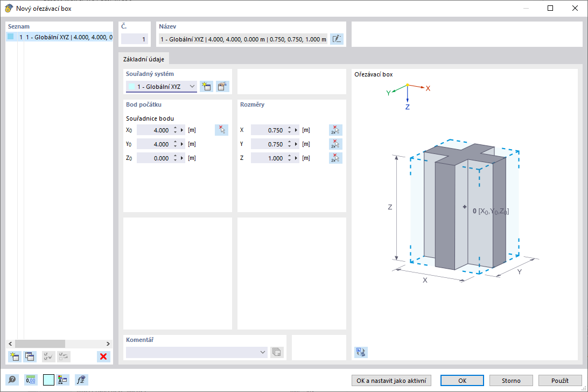Screen dimensions: 588x392
Task: Click the X0 coordinate input field
Action: tap(154, 130)
